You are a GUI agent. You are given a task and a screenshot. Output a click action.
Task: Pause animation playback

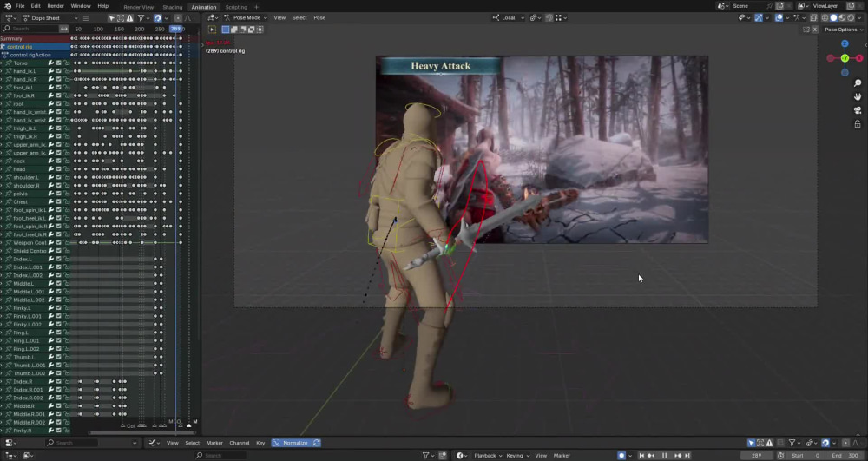click(x=664, y=456)
